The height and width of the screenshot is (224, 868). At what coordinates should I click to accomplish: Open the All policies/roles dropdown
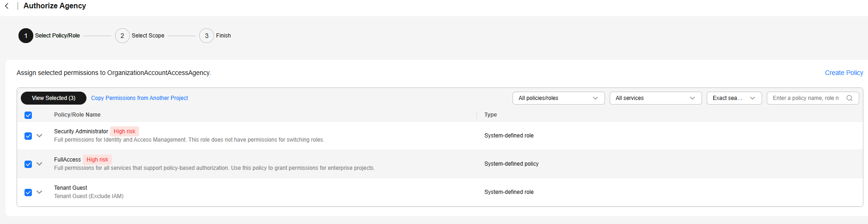558,98
